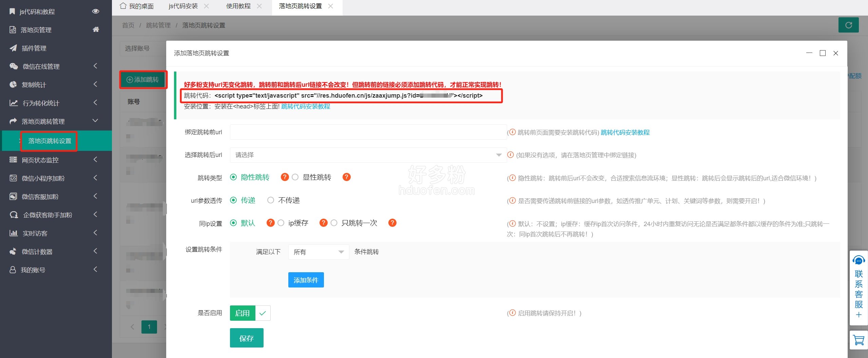
Task: Close the 落地页跳转设置 tab
Action: point(331,6)
